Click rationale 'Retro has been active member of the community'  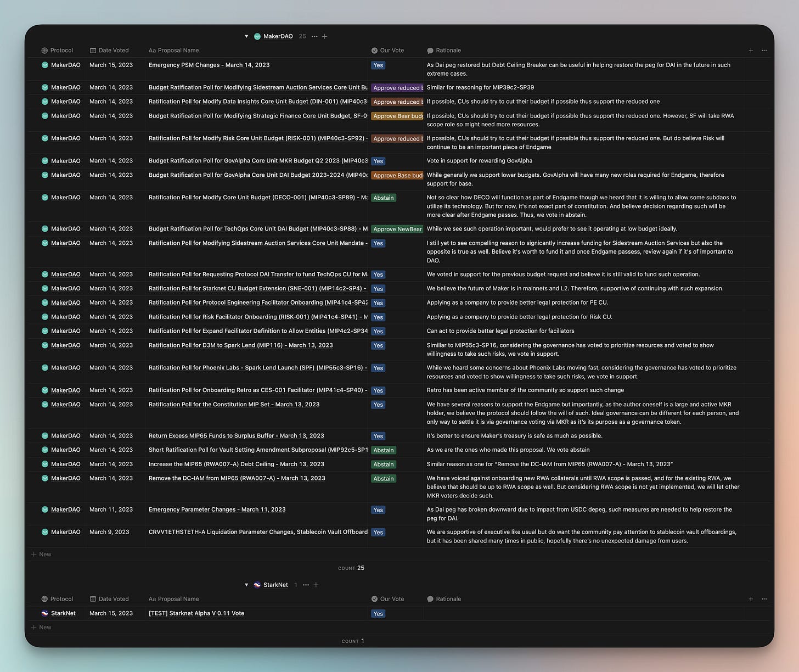pyautogui.click(x=525, y=390)
